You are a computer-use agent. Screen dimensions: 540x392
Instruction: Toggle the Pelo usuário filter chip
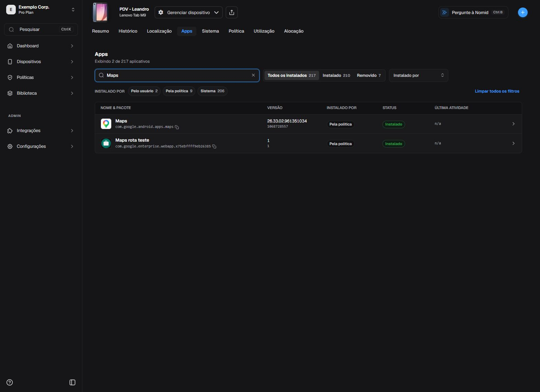pos(144,91)
